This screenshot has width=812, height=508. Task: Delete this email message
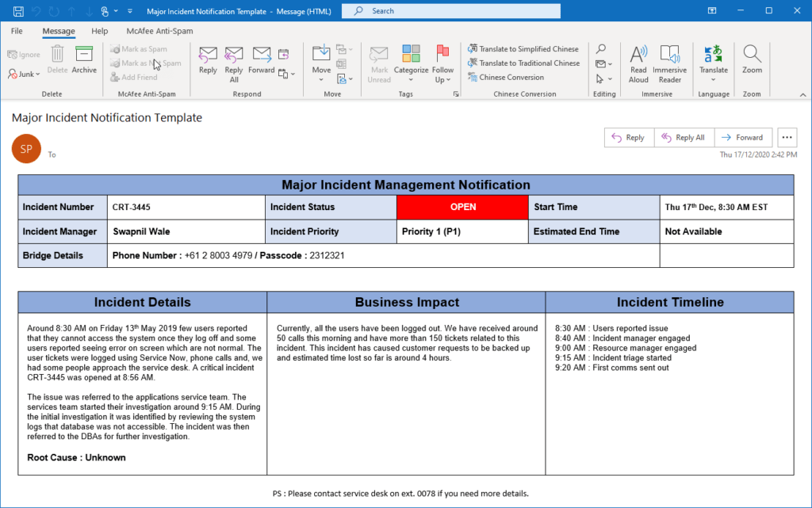click(56, 59)
